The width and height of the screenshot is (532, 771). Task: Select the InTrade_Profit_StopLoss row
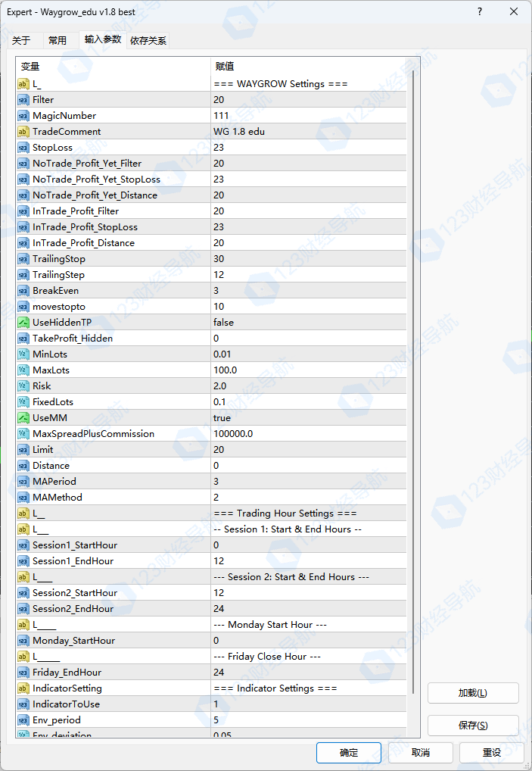click(211, 227)
